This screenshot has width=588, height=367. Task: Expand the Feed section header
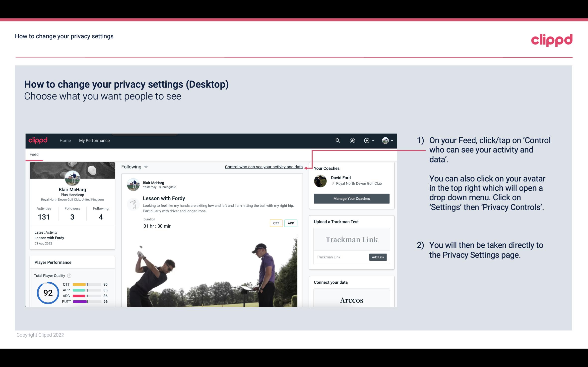click(34, 154)
